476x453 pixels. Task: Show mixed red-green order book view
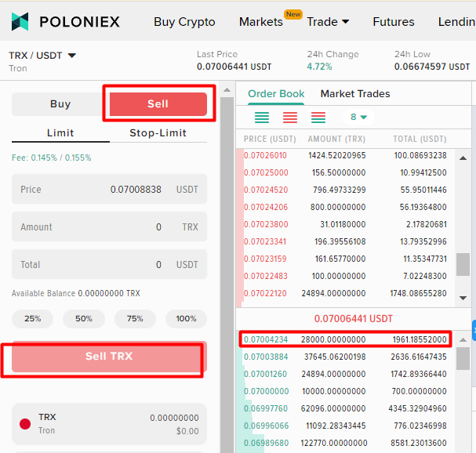click(318, 117)
